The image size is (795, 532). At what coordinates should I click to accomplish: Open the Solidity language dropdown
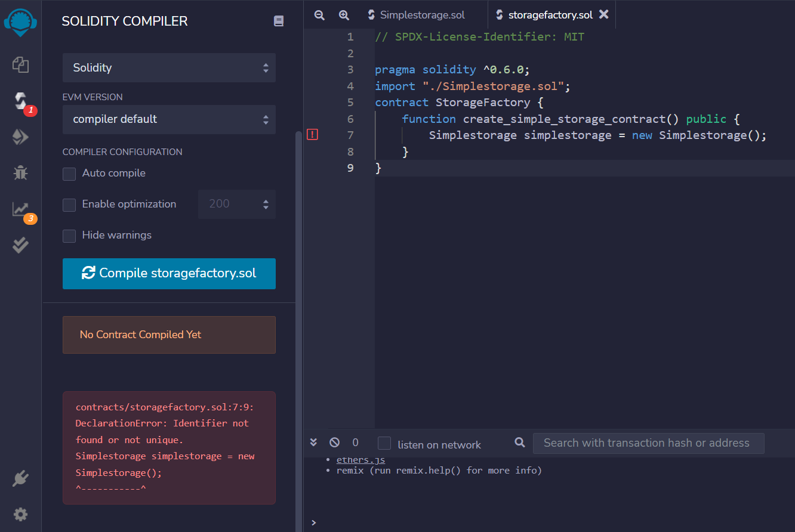click(x=169, y=67)
